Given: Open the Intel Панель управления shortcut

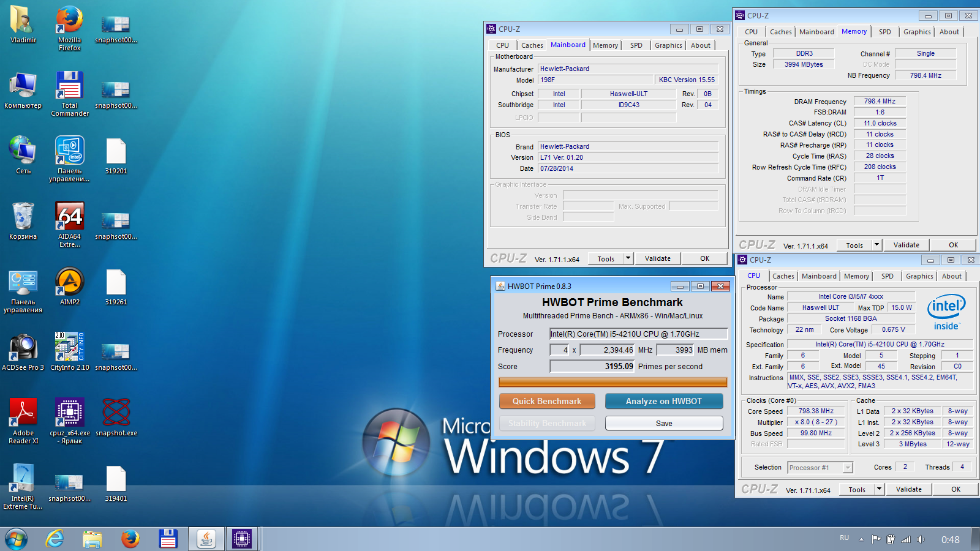Looking at the screenshot, I should click(x=69, y=159).
